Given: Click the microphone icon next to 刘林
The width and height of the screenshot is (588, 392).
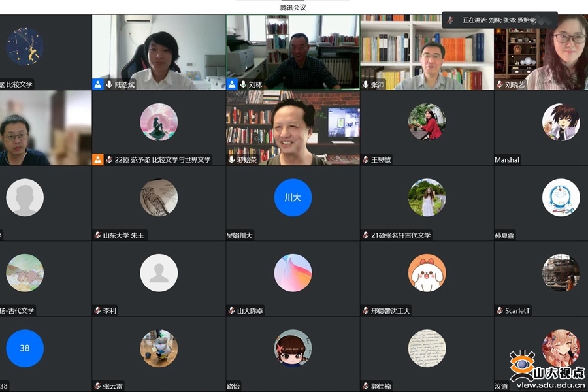Looking at the screenshot, I should coord(243,84).
